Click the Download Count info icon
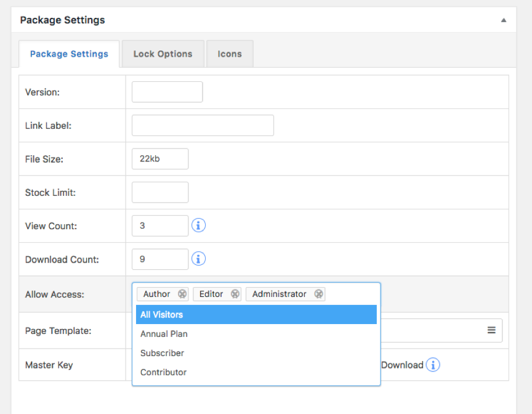The image size is (532, 414). pos(198,259)
